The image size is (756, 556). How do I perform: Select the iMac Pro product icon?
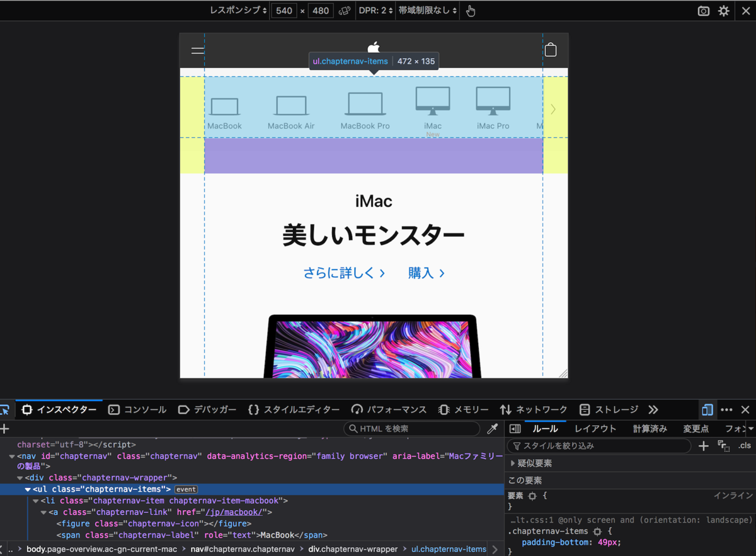coord(493,108)
